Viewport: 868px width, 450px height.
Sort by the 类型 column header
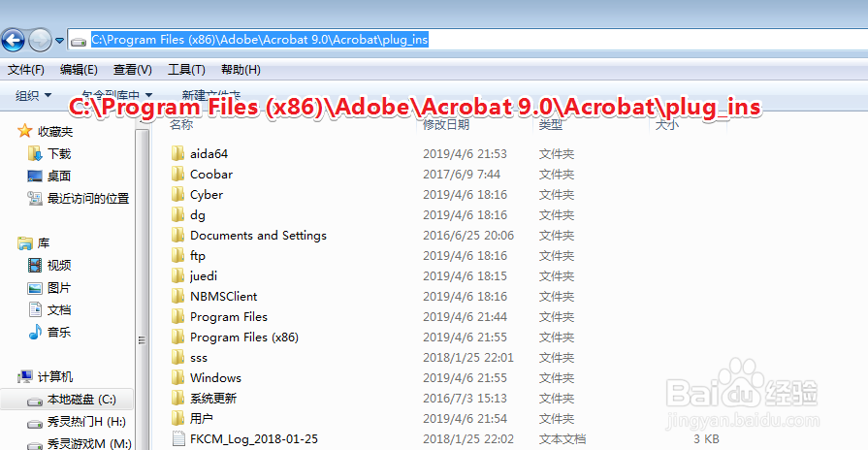(551, 124)
